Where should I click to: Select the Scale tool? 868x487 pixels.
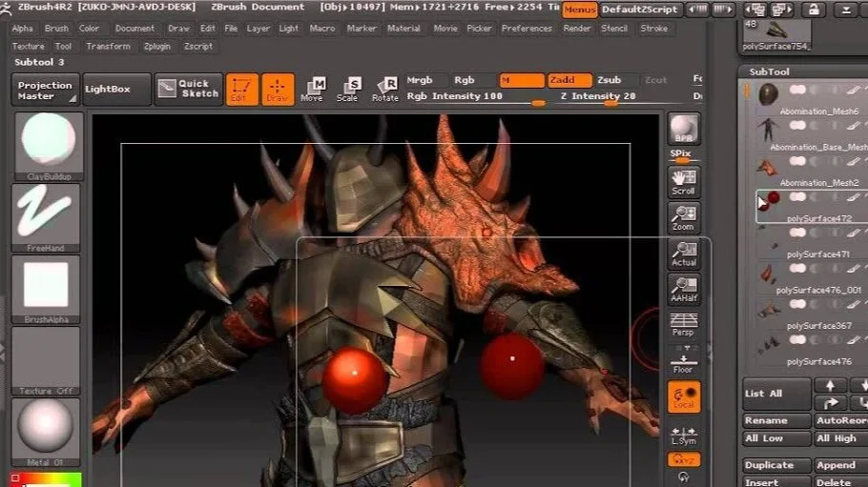[x=347, y=89]
